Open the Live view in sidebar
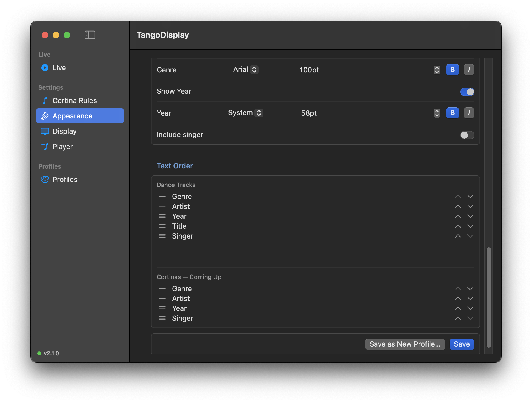 [80, 68]
